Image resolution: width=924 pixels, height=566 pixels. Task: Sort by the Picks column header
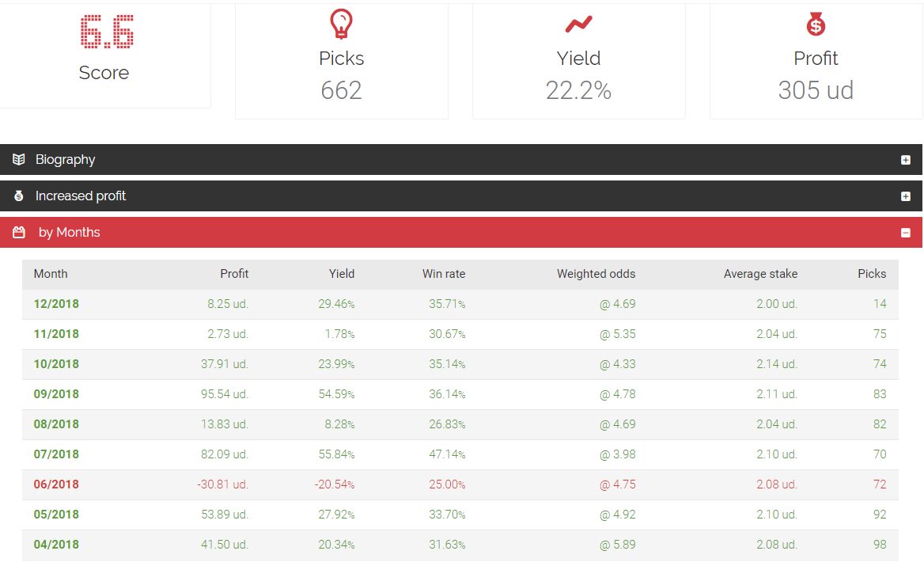pos(872,274)
